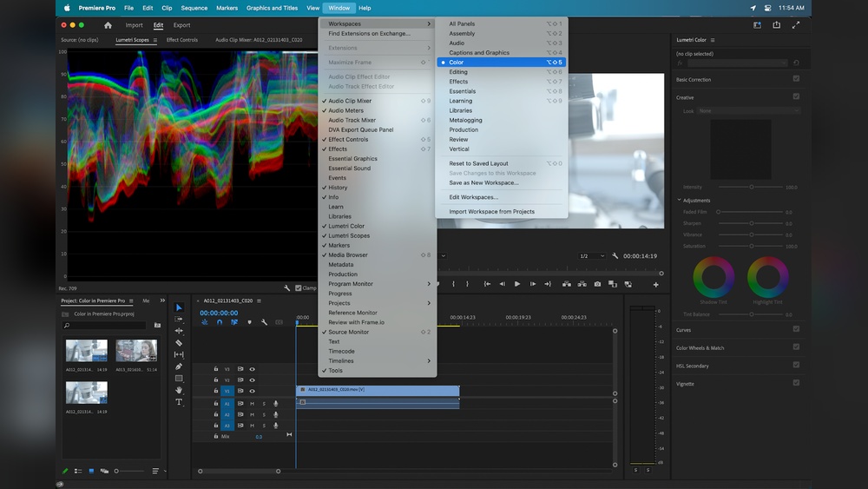Image resolution: width=868 pixels, height=489 pixels.
Task: Switch to the Import mode
Action: [x=134, y=25]
